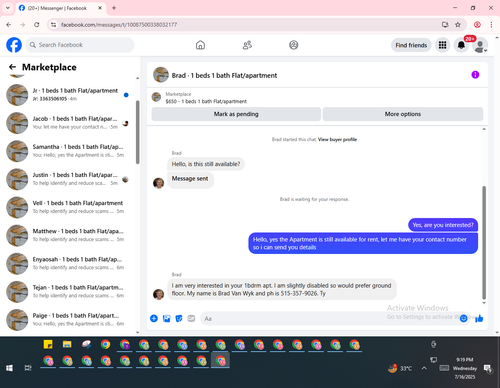The height and width of the screenshot is (388, 500).
Task: Open a new browser tab
Action: (x=114, y=8)
